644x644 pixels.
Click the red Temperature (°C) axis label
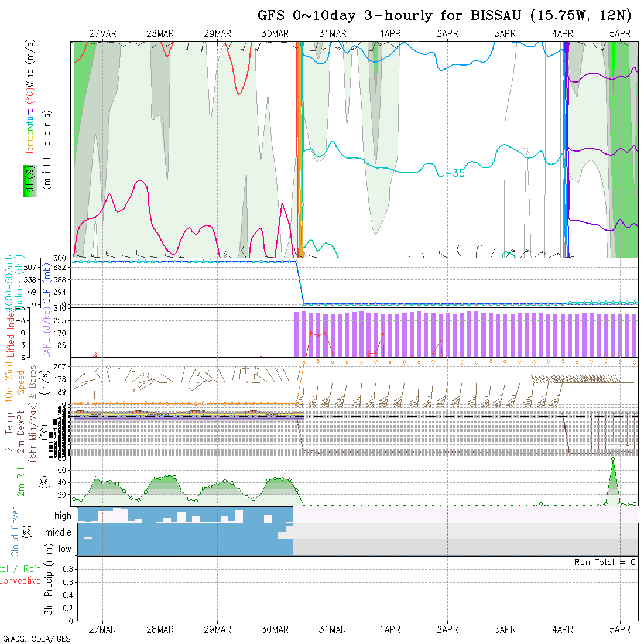click(29, 131)
